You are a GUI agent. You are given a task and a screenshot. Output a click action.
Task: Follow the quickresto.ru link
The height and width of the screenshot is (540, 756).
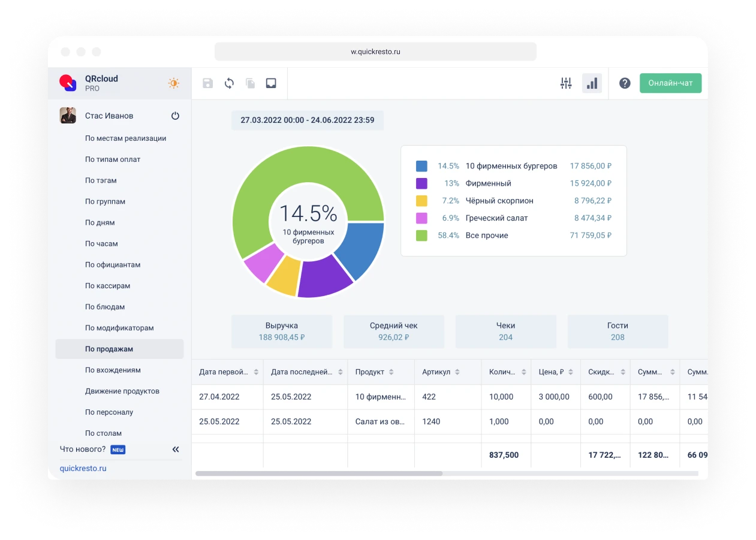click(x=83, y=468)
